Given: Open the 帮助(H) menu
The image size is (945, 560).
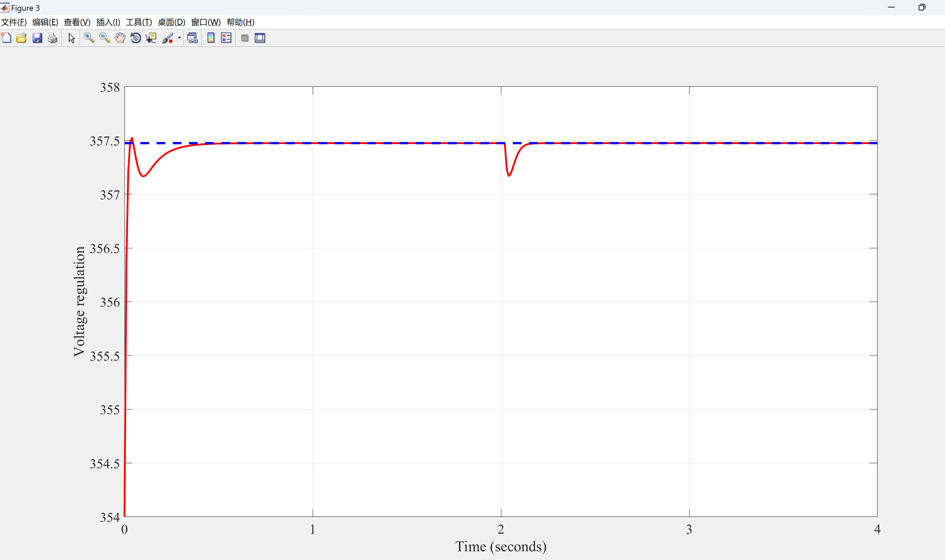Looking at the screenshot, I should (x=241, y=22).
